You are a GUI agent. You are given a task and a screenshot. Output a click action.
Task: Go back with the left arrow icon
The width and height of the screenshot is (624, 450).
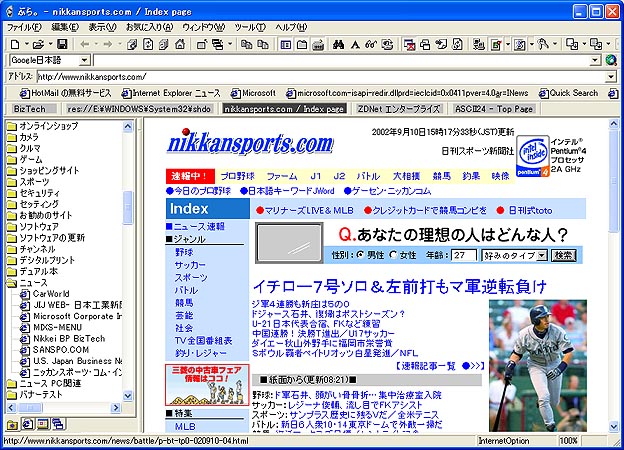(x=84, y=45)
